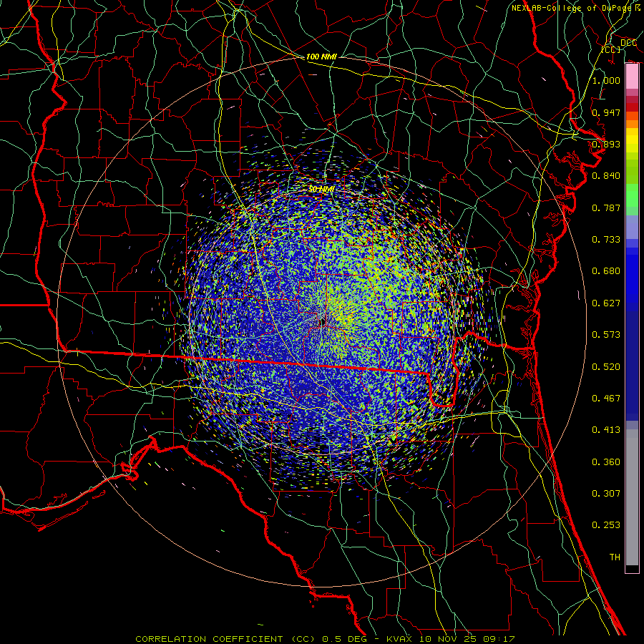Pick the pink swatch at the top of the color bar
The image size is (644, 644).
pos(632,77)
